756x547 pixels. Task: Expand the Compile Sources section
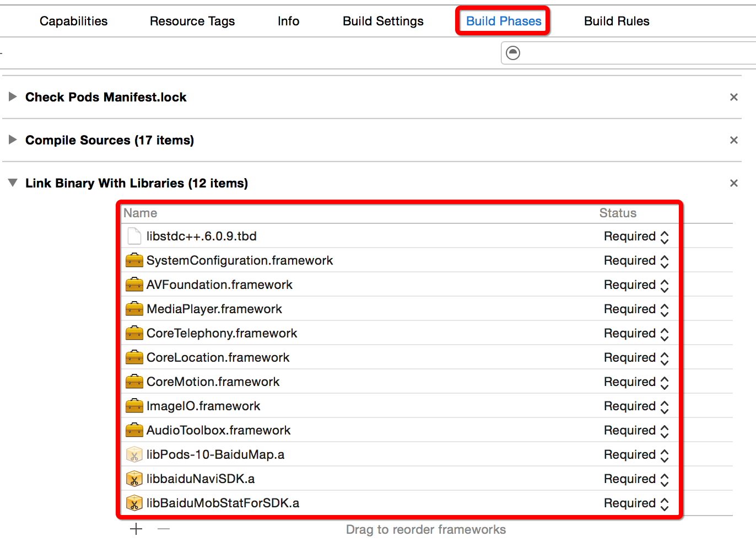(x=12, y=140)
